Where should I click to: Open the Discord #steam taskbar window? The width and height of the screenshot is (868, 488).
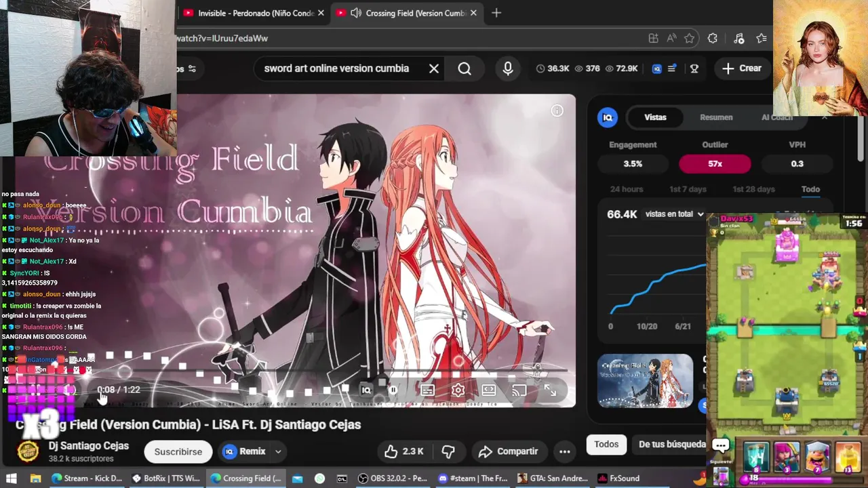(472, 479)
